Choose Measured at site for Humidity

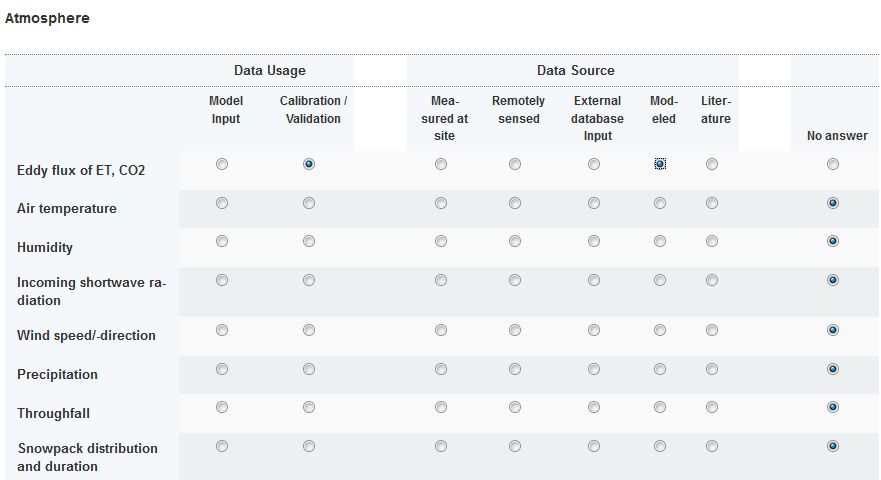441,241
